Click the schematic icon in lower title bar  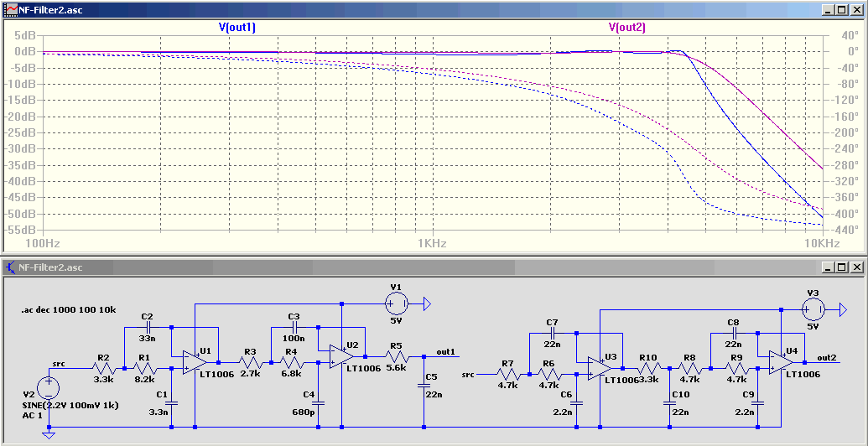point(10,267)
